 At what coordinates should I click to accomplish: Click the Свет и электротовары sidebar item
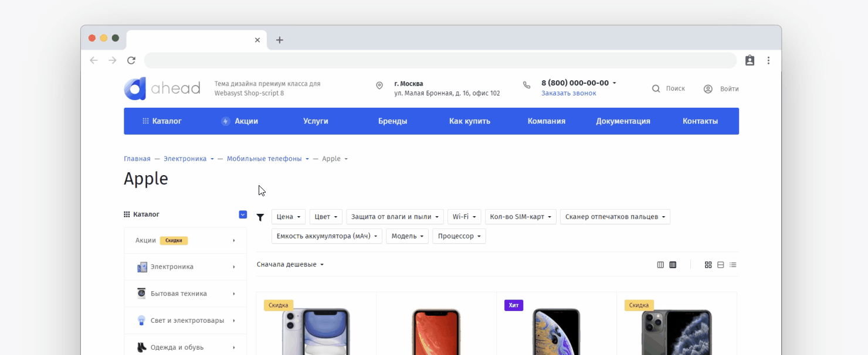(x=185, y=320)
